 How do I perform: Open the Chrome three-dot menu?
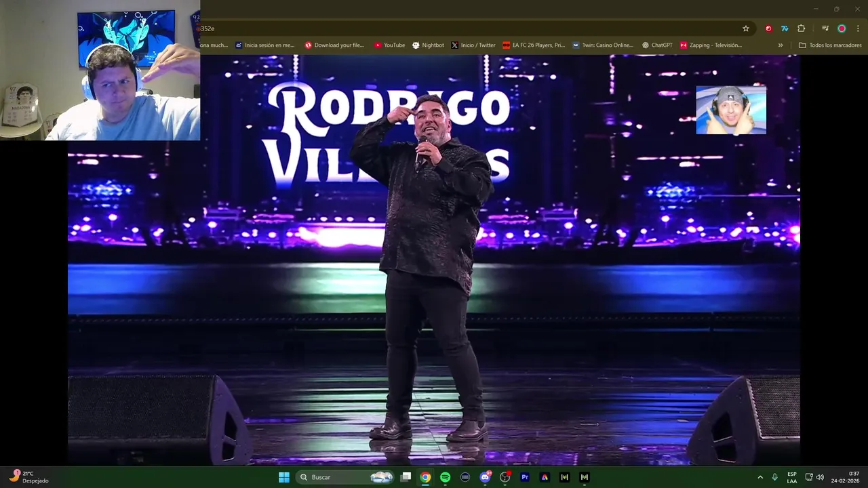[x=858, y=28]
